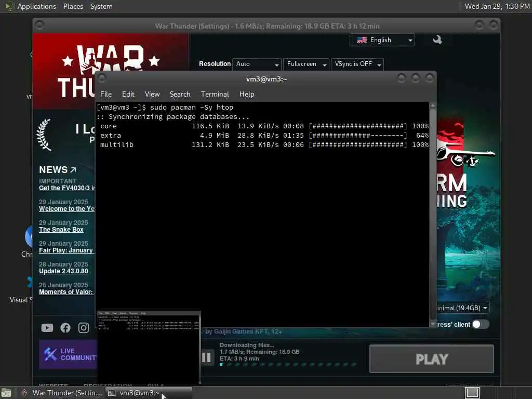Click the 'core' database progress row
The height and width of the screenshot is (399, 532).
pos(264,126)
